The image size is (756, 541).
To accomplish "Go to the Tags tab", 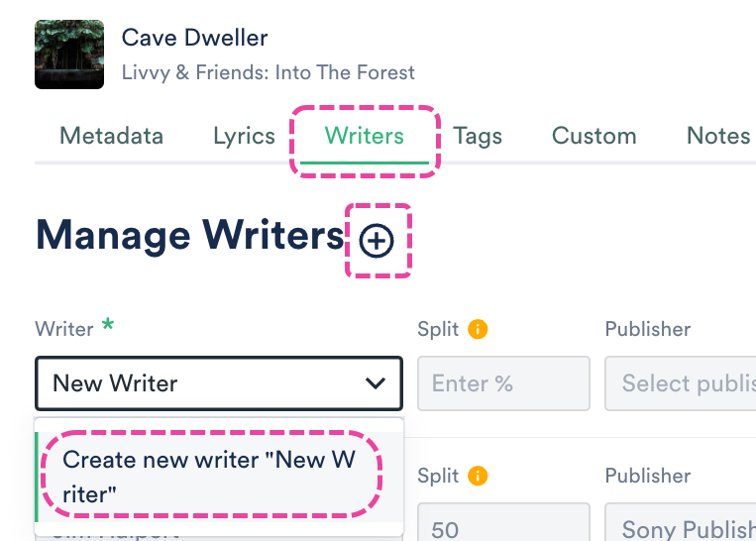I will click(478, 136).
